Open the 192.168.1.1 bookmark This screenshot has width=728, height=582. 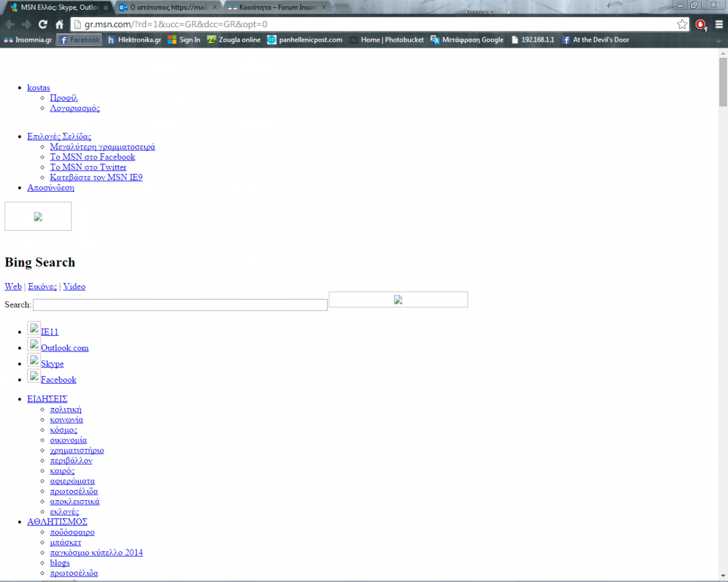pos(533,40)
